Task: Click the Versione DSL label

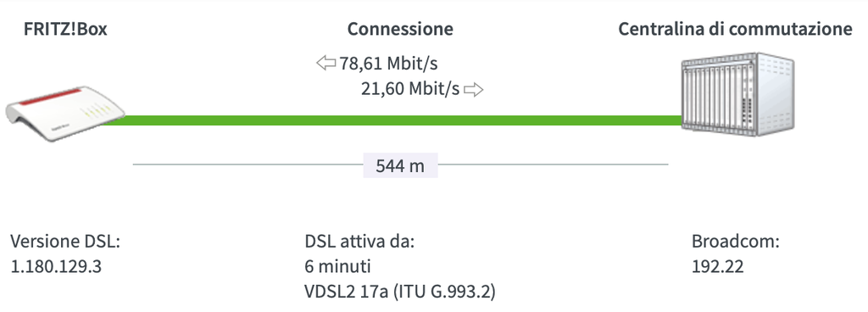Action: pyautogui.click(x=65, y=242)
